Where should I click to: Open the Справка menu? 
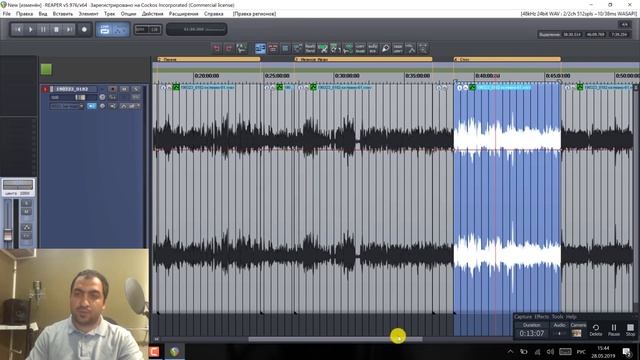[x=213, y=13]
